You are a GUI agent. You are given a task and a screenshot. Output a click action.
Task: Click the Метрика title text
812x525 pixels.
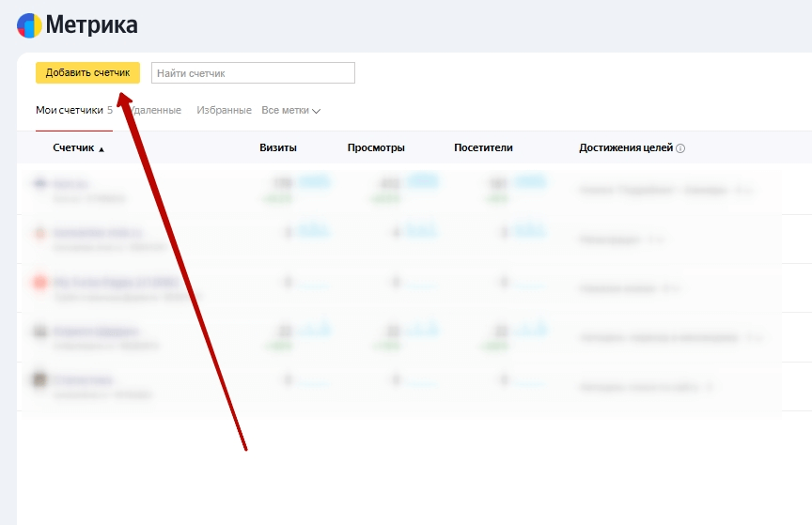(92, 24)
